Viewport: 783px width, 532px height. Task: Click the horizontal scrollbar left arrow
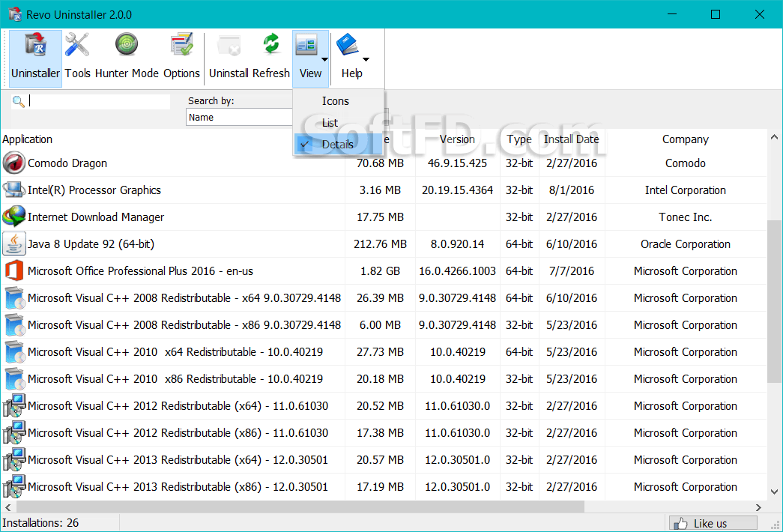click(7, 507)
